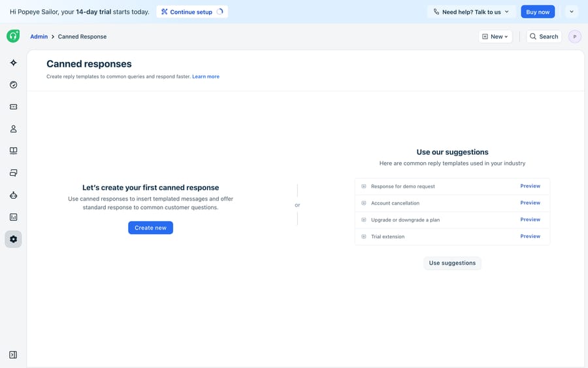Image resolution: width=588 pixels, height=368 pixels.
Task: Open the Forums chat sidebar icon
Action: click(x=14, y=173)
